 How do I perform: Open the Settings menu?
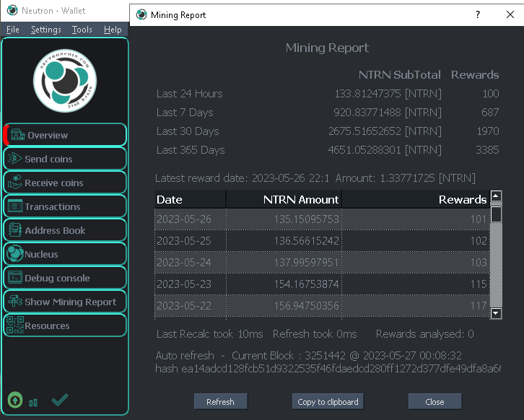45,30
